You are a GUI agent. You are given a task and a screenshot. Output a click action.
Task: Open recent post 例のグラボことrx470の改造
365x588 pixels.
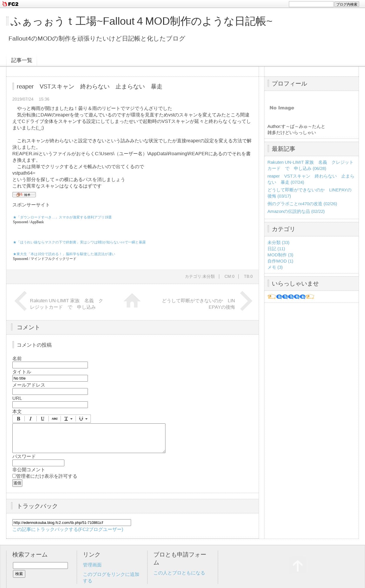302,203
